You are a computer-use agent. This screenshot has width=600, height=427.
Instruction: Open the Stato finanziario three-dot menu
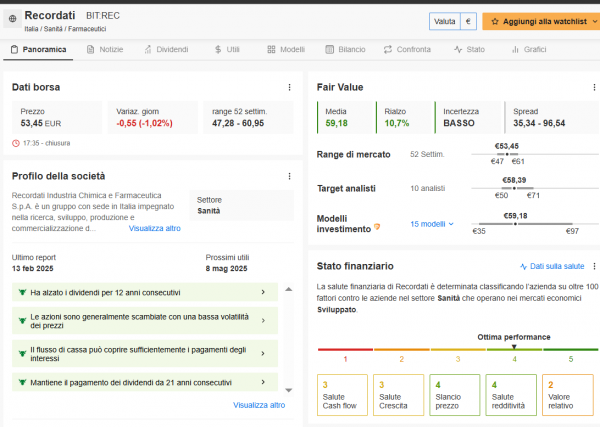(x=594, y=266)
